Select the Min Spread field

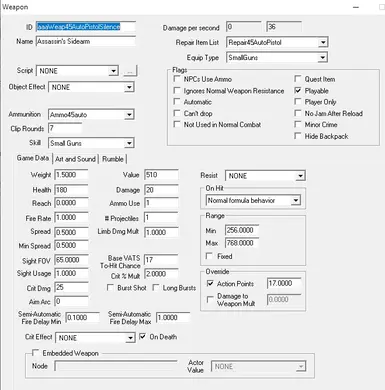pos(71,245)
